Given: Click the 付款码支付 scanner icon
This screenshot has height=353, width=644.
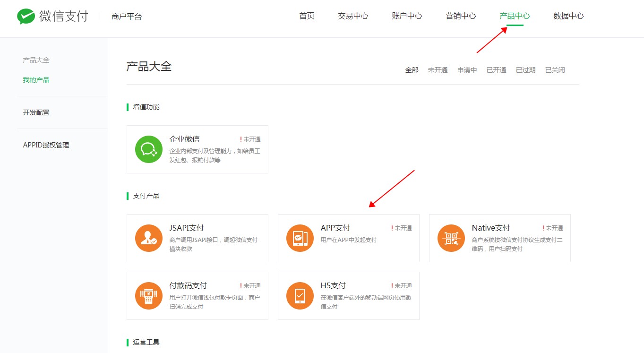Looking at the screenshot, I should (149, 296).
